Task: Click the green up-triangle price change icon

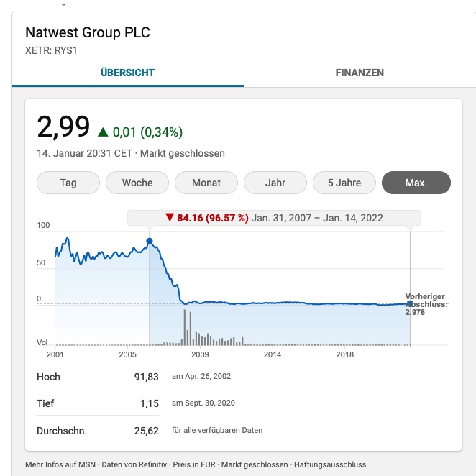Action: pos(103,132)
